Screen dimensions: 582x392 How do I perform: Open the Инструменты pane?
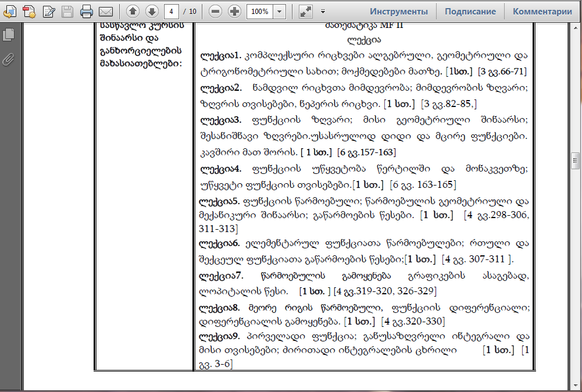point(399,11)
